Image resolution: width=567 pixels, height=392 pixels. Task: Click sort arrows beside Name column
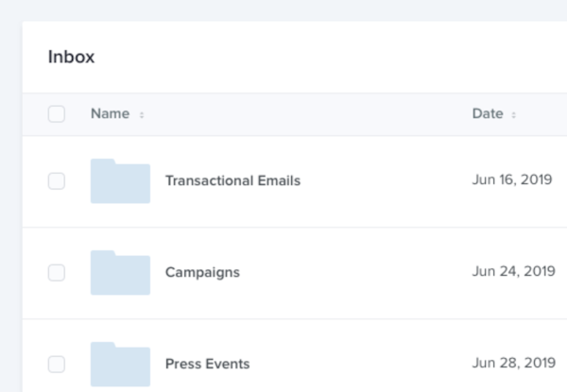point(142,115)
